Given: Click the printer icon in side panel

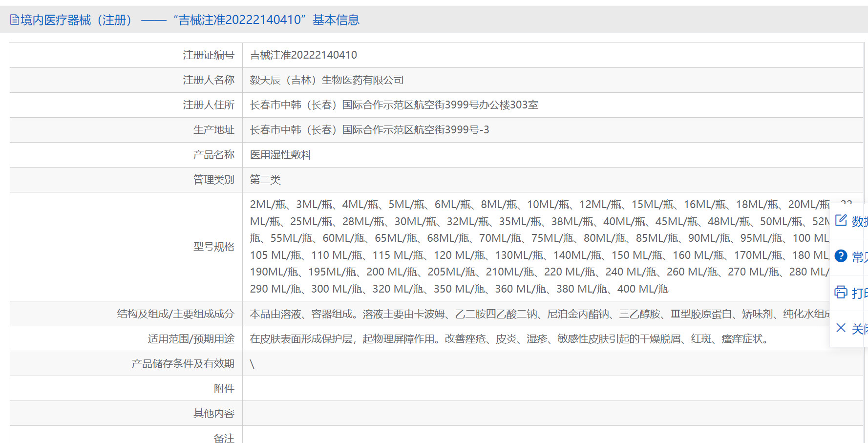Looking at the screenshot, I should click(841, 292).
